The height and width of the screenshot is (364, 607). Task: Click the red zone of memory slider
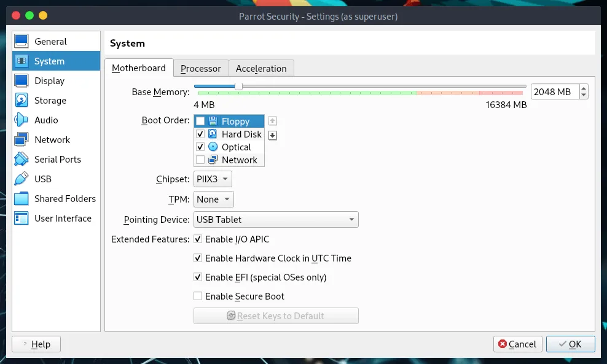(501, 93)
